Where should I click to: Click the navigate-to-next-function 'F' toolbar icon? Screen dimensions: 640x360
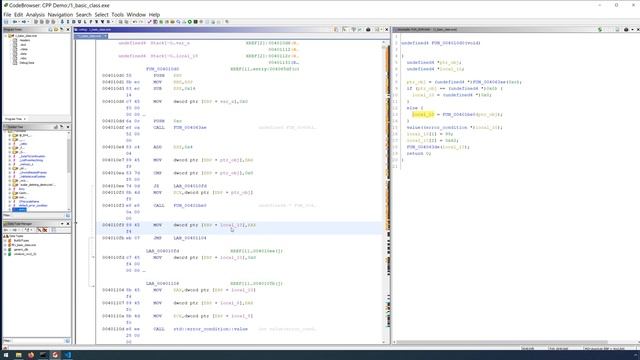pyautogui.click(x=91, y=22)
